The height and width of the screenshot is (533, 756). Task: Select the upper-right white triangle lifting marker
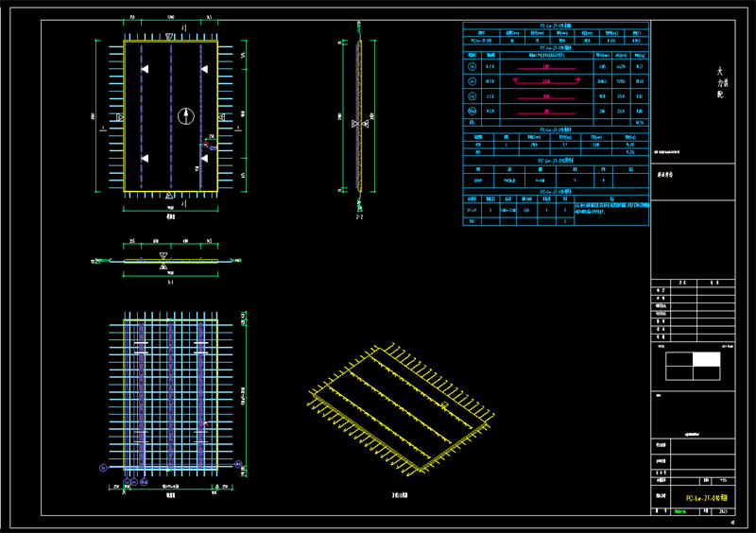pyautogui.click(x=204, y=69)
